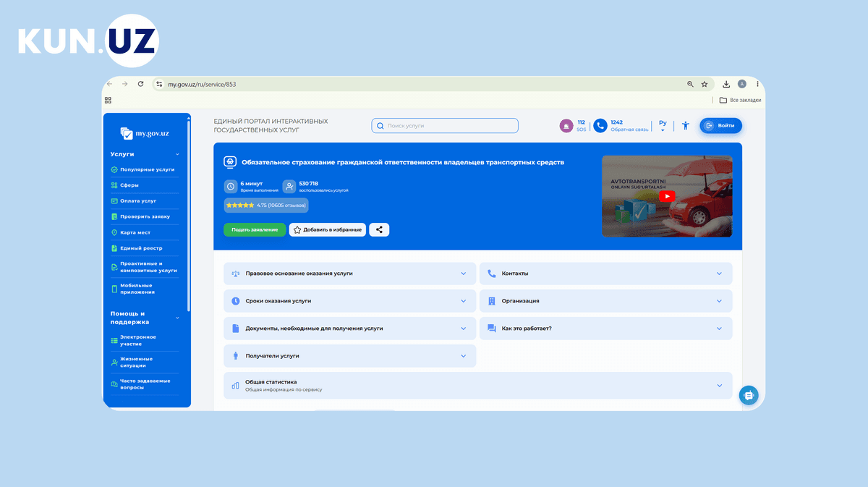868x487 pixels.
Task: Expand Документы, необходимые для получения услуги
Action: (x=350, y=328)
